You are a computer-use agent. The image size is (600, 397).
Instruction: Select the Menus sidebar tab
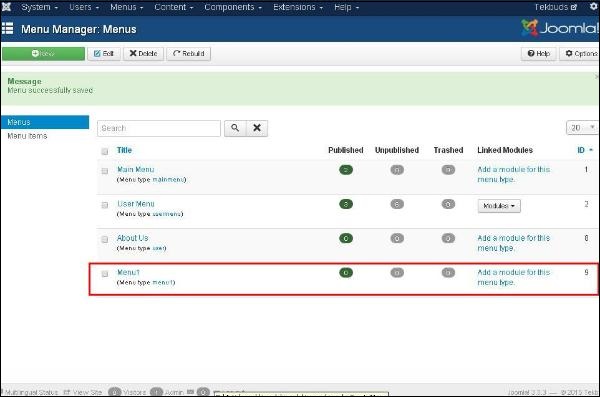(45, 122)
